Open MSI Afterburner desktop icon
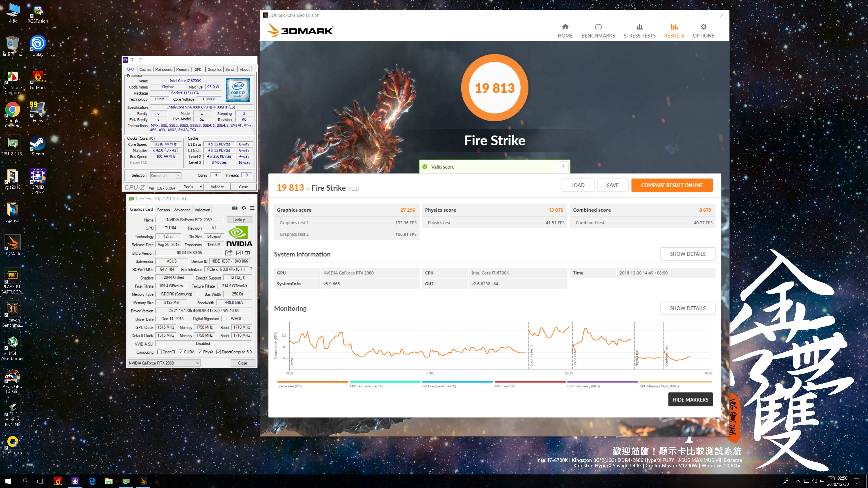868x488 pixels. (x=12, y=347)
